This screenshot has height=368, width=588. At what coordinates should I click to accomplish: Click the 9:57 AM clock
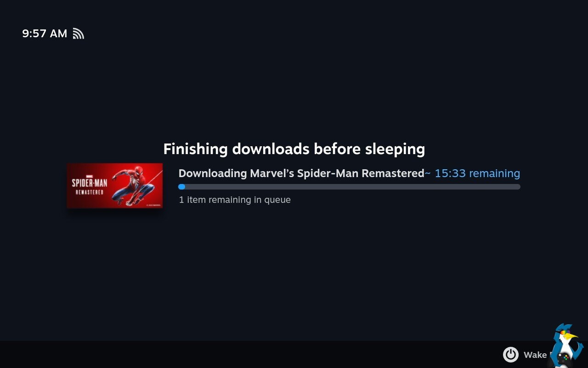pyautogui.click(x=45, y=34)
